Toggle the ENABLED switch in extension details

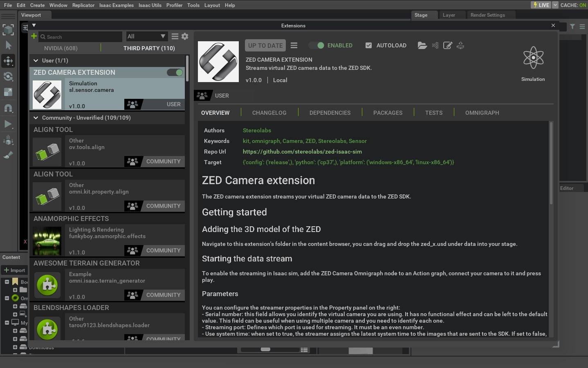[x=316, y=45]
